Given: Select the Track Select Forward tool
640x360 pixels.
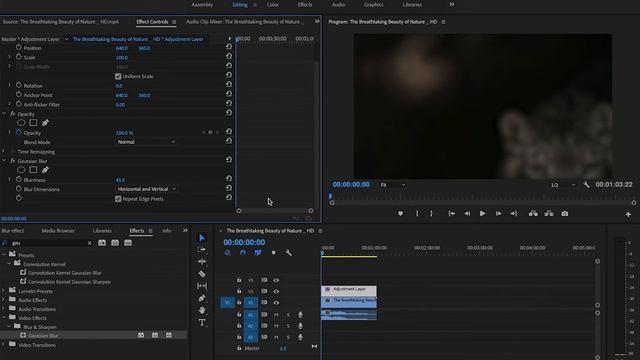Looking at the screenshot, I should click(202, 249).
